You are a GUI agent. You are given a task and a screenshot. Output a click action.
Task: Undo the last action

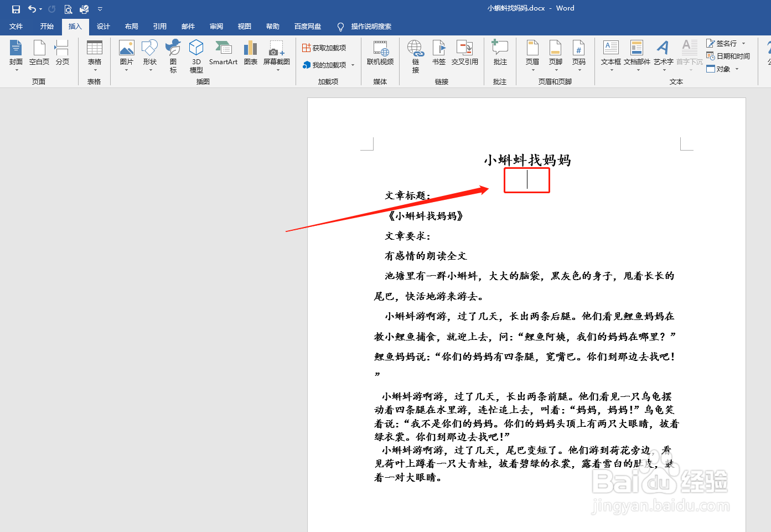coord(32,9)
